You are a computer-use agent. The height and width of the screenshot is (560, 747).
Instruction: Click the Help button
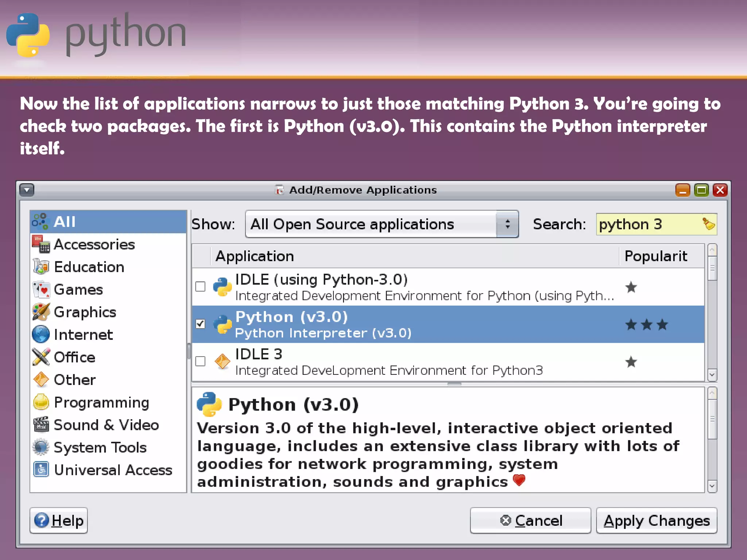pyautogui.click(x=59, y=520)
